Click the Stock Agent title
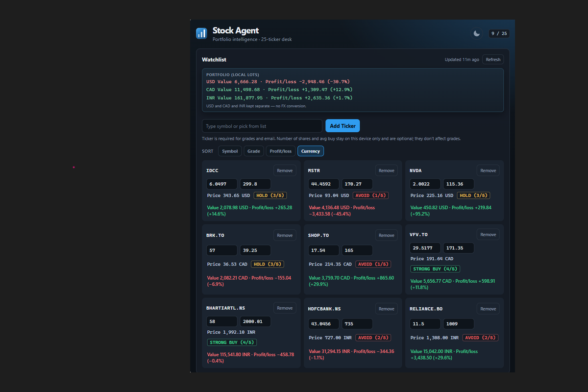This screenshot has width=588, height=392. tap(236, 30)
